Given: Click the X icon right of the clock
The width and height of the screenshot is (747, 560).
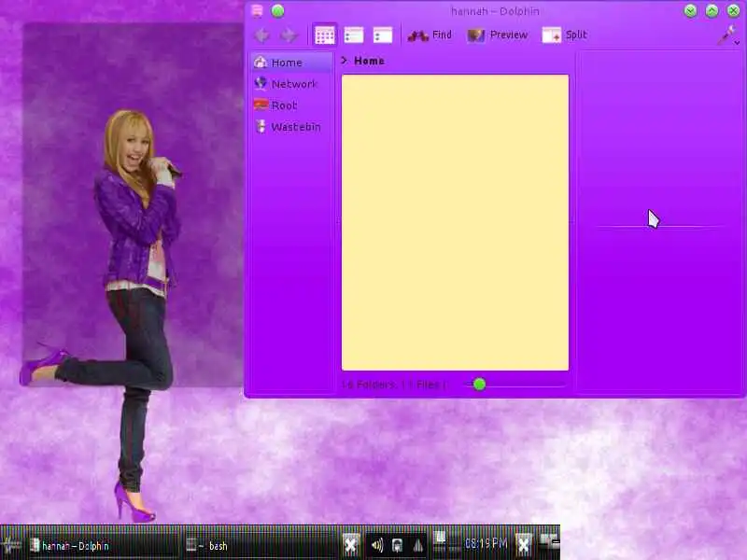Looking at the screenshot, I should click(x=523, y=545).
